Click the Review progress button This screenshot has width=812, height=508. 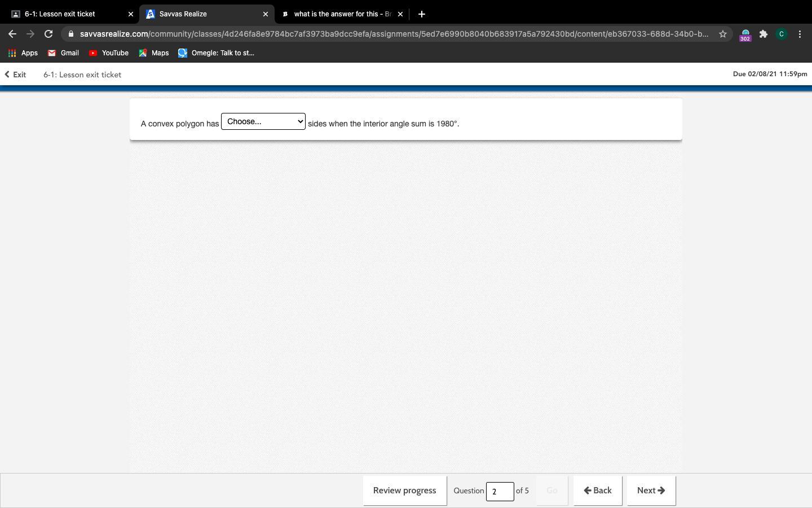tap(404, 491)
